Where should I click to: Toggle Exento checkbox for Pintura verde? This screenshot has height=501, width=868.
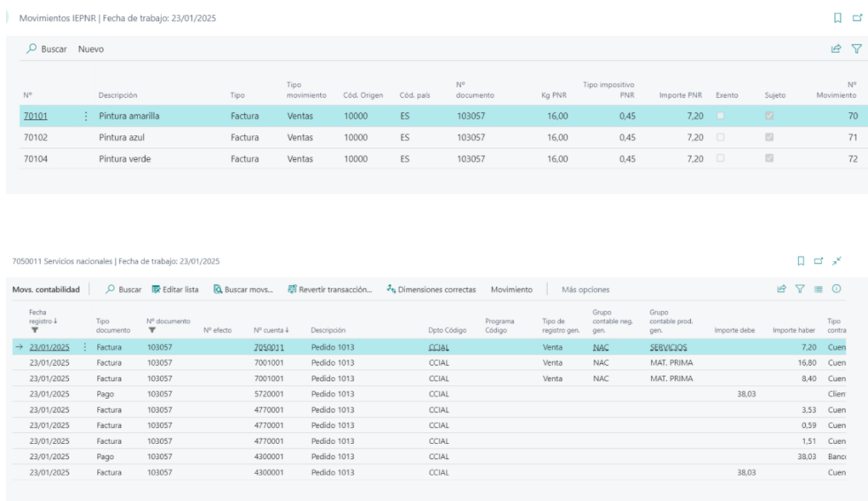coord(720,158)
